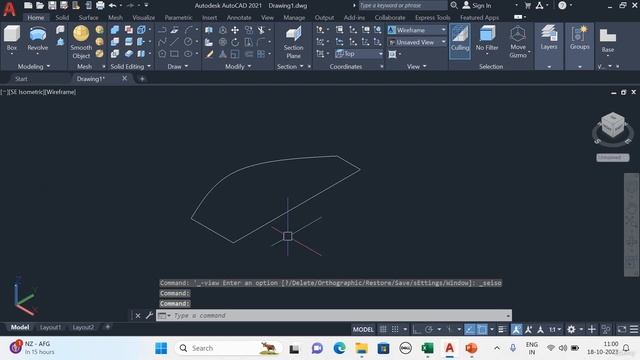The image size is (640, 360).
Task: Open the Start file tab
Action: tap(21, 79)
